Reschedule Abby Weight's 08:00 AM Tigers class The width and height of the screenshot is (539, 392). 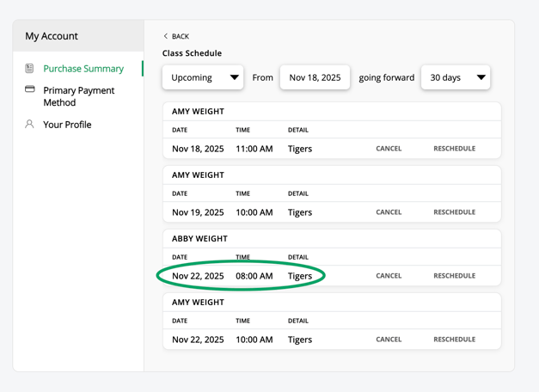coord(454,276)
